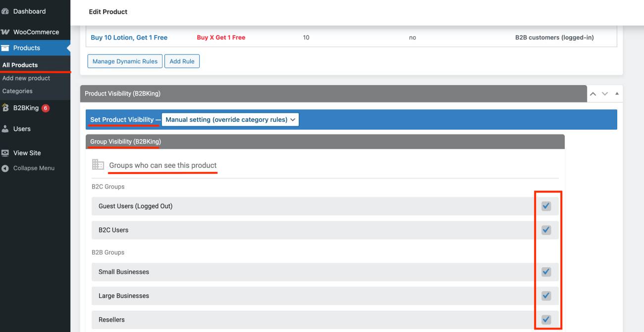The image size is (644, 332).
Task: Click the Users person icon
Action: (x=5, y=129)
